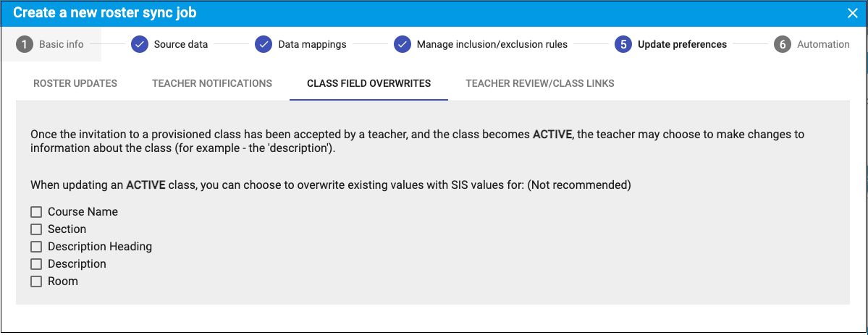The width and height of the screenshot is (868, 335).
Task: Go to Teacher Review/Class Links tab
Action: coord(540,83)
